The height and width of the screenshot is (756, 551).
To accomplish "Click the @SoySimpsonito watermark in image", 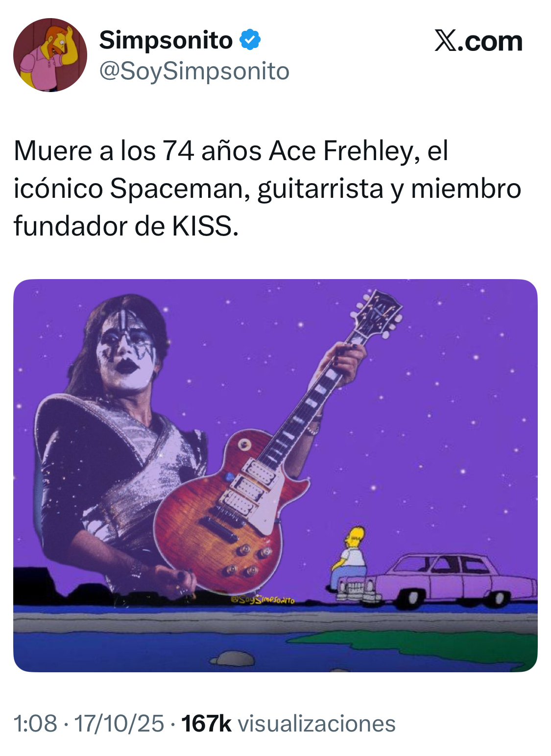I will tap(263, 599).
